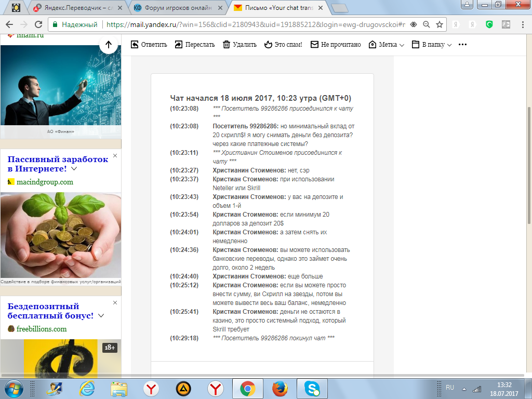Expand chevron next to Пассивный заработок ad
Viewport: 532px width, 399px height.
[74, 169]
